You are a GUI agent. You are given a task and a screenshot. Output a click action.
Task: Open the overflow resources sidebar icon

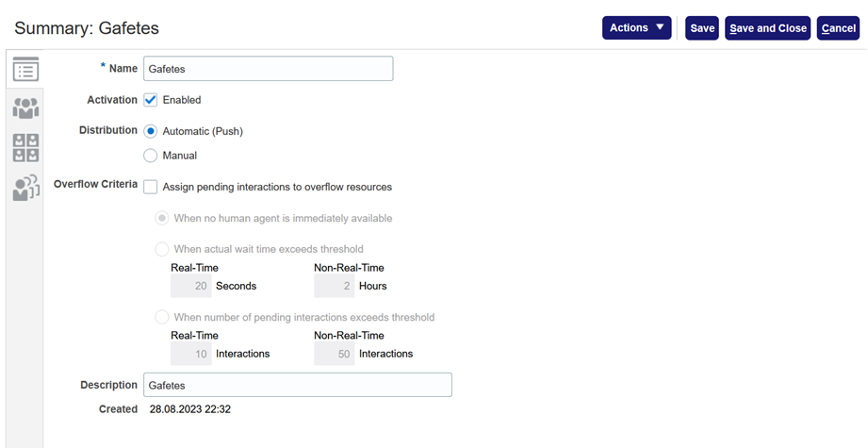[25, 187]
